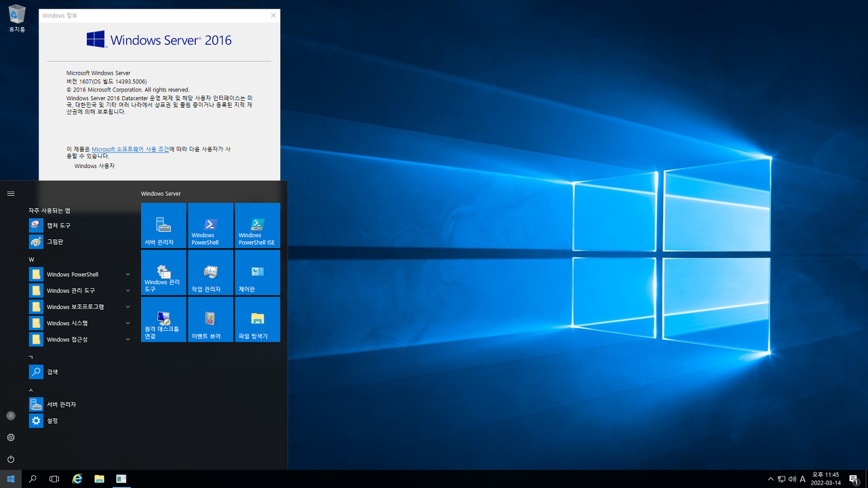Open 서버 관리자 in the app list
Image resolution: width=868 pixels, height=488 pixels.
(81, 404)
